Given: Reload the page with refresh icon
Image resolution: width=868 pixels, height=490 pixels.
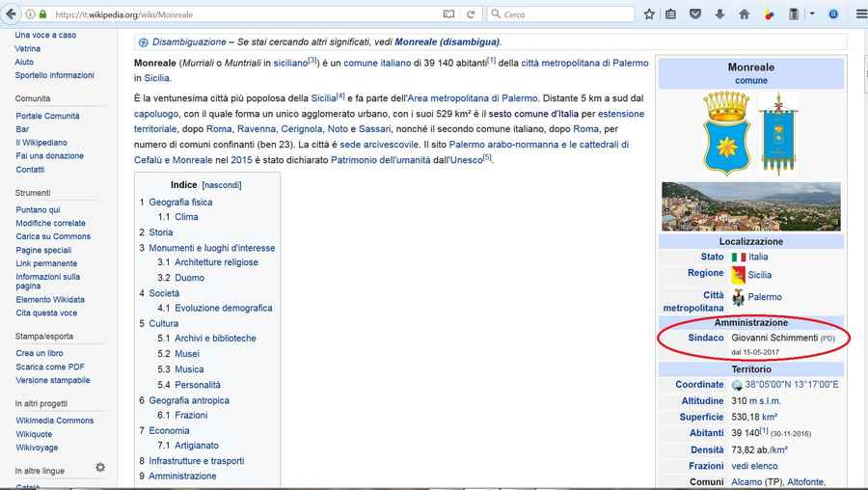Looking at the screenshot, I should (x=471, y=14).
